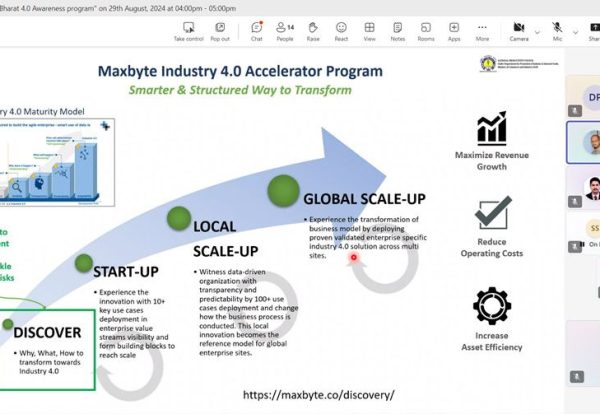Open the Apps button
The image size is (600, 414).
pyautogui.click(x=454, y=32)
